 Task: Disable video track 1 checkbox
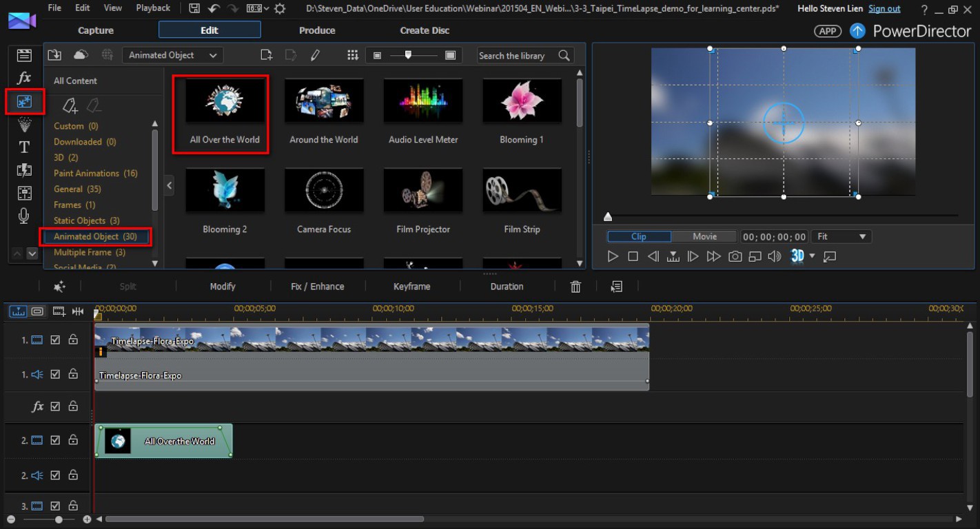(x=55, y=340)
